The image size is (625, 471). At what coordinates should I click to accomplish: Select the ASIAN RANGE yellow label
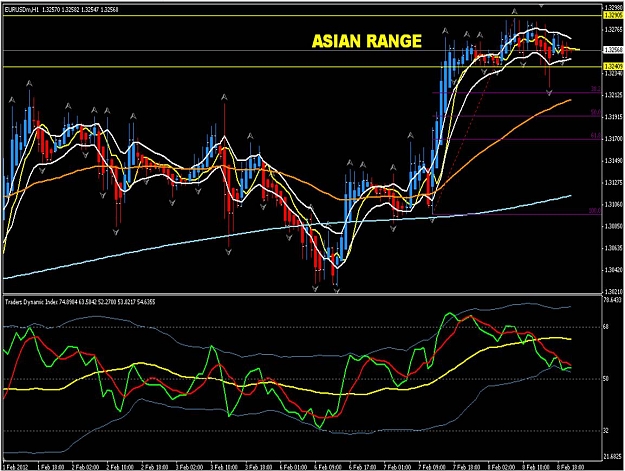pyautogui.click(x=366, y=41)
